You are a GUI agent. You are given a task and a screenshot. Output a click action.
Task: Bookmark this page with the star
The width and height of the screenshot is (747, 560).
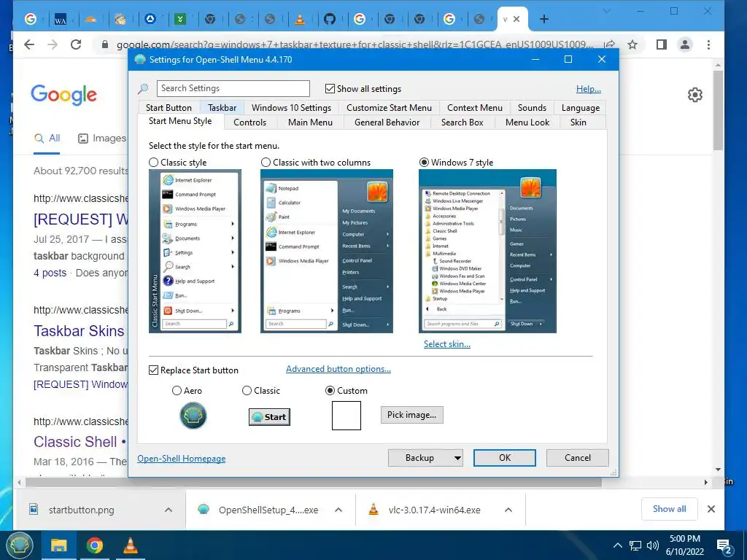point(632,44)
